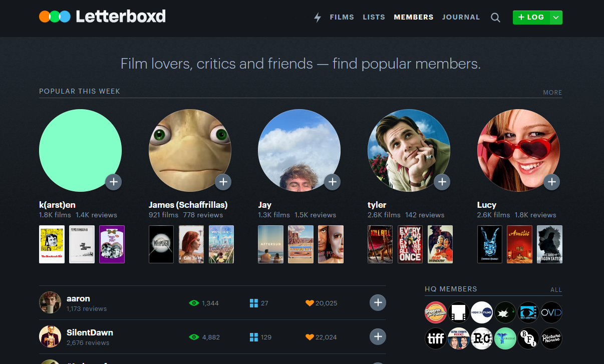Follow SilentDawn using the plus button
The image size is (604, 364).
(x=378, y=336)
